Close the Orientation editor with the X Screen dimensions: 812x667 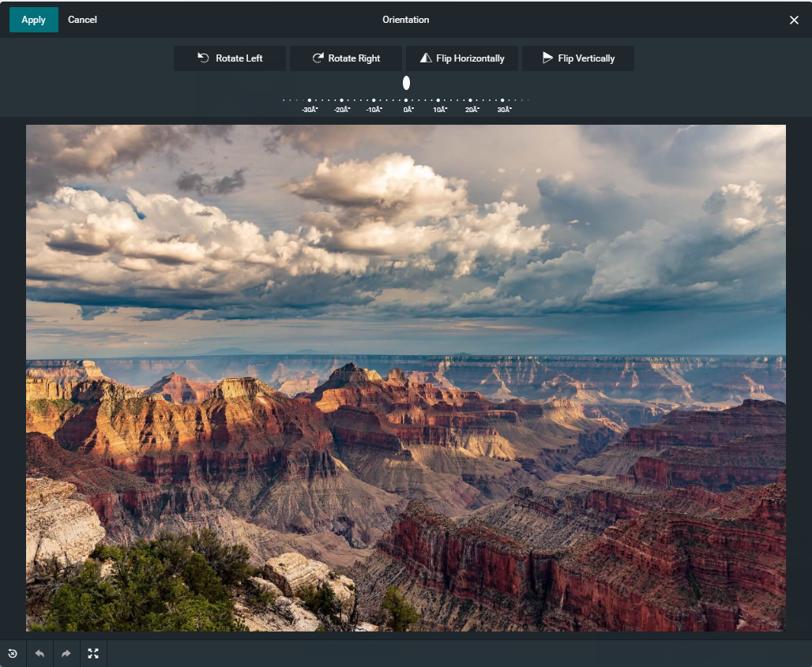pos(794,20)
